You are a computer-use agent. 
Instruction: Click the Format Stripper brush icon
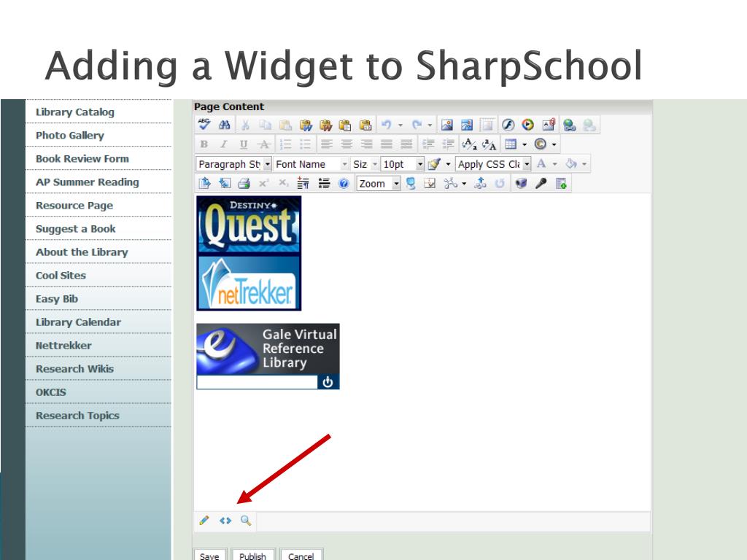[x=434, y=164]
